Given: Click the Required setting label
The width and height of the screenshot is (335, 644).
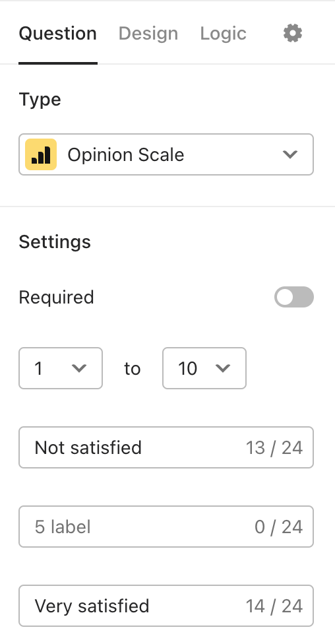Looking at the screenshot, I should [56, 298].
